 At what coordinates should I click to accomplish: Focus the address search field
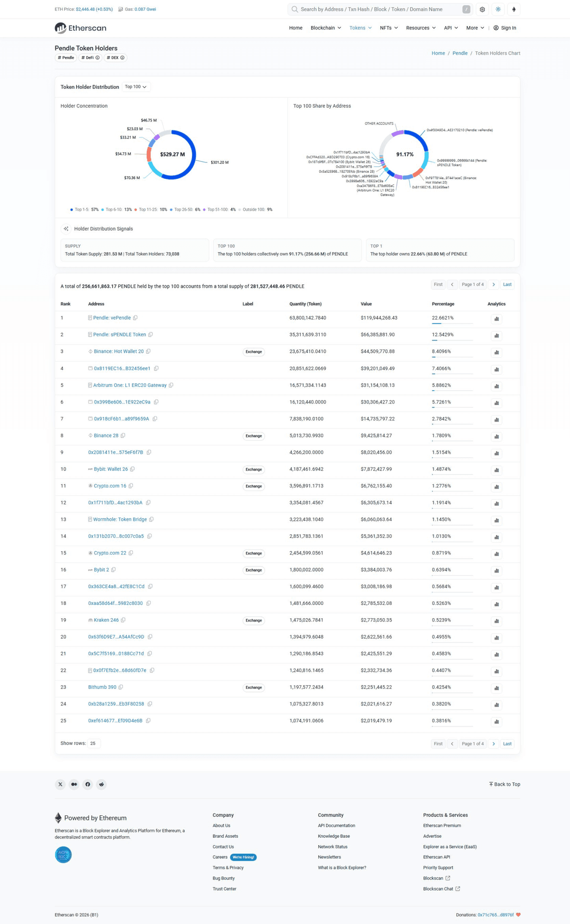click(x=380, y=9)
